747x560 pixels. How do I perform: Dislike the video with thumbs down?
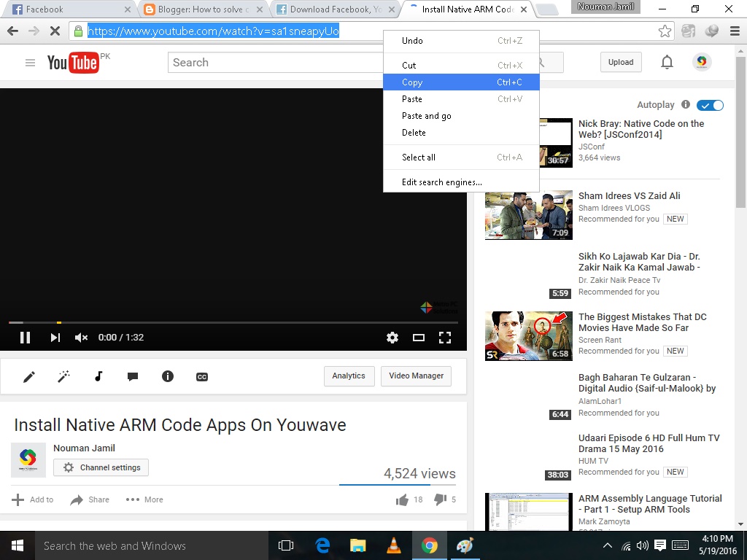point(440,499)
